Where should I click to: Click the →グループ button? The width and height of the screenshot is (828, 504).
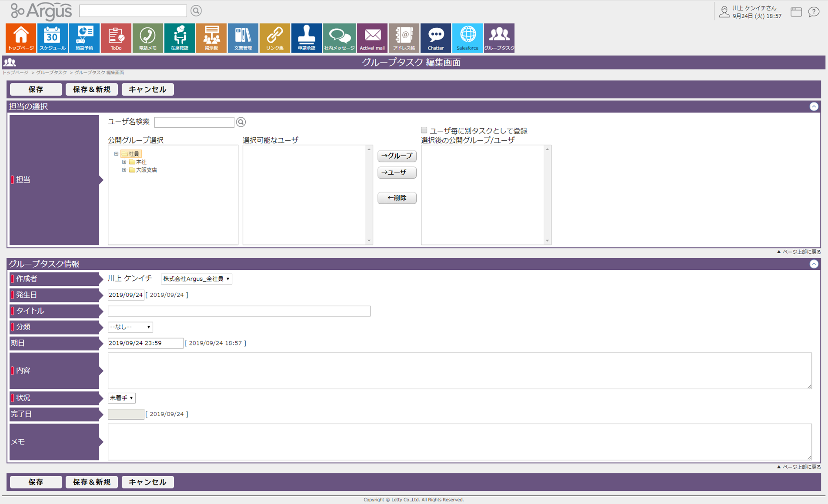397,156
